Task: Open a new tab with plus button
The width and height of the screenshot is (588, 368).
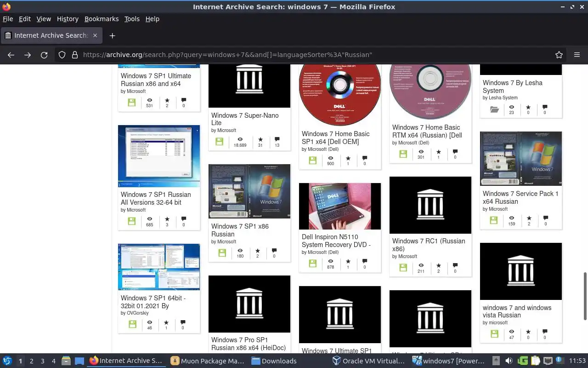Action: 112,35
